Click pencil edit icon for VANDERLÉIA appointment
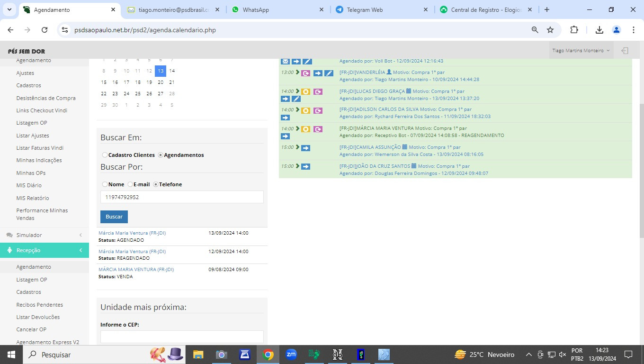The image size is (644, 364). point(329,73)
